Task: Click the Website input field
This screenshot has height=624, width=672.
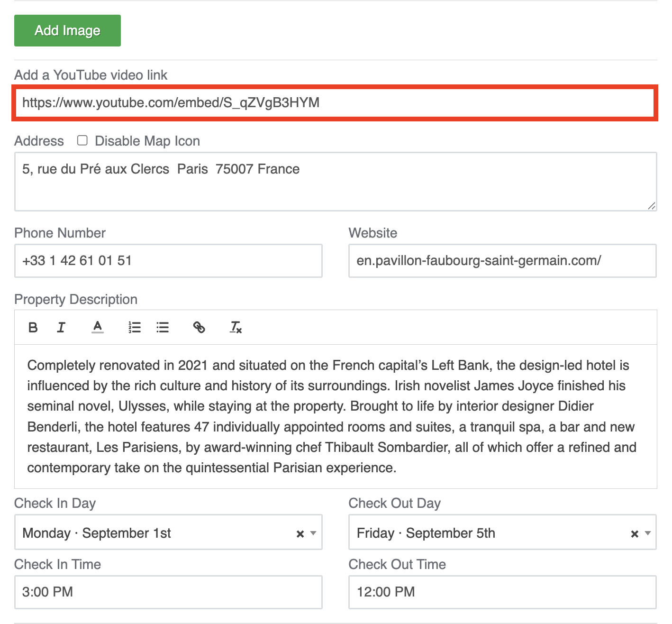Action: (502, 261)
